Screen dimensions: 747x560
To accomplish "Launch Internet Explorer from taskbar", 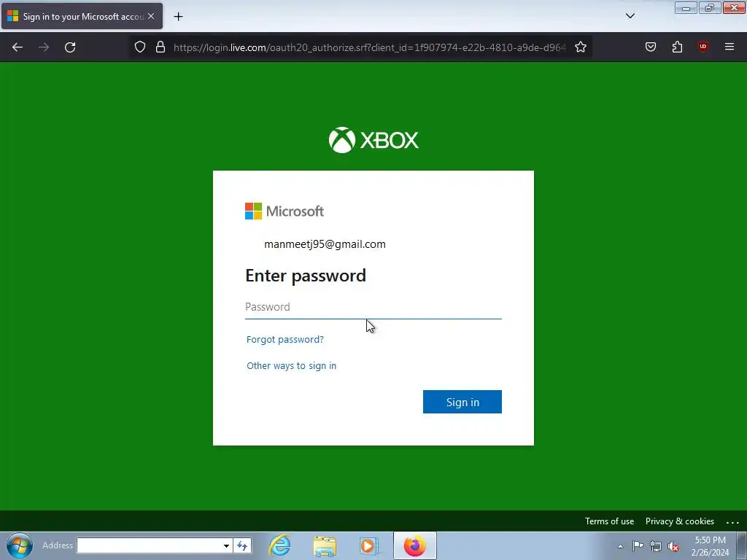I will 279,545.
